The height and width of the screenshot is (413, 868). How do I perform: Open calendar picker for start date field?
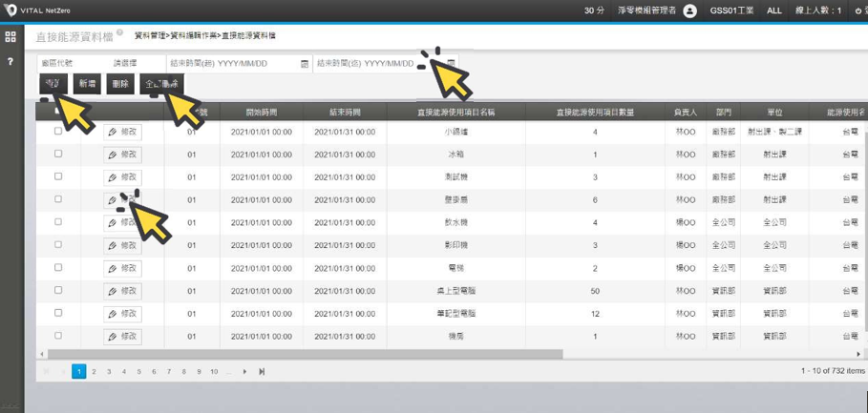point(305,64)
